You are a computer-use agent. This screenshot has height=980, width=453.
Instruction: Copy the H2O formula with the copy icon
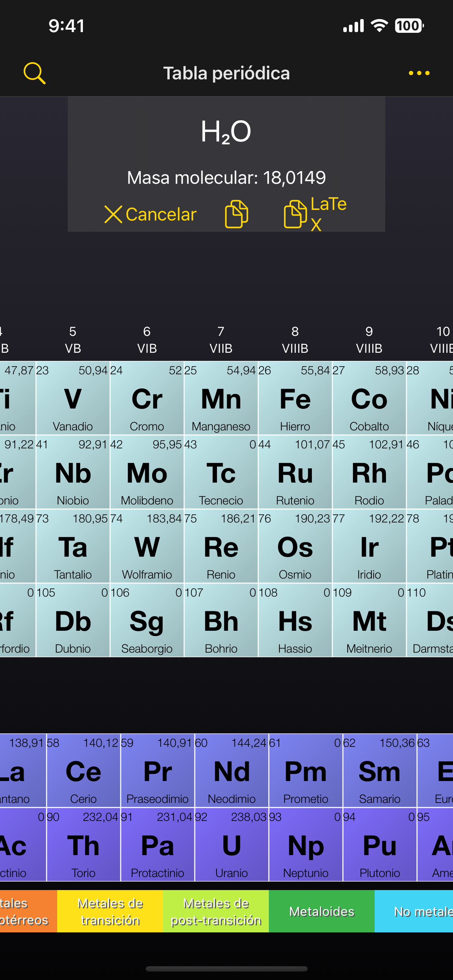pyautogui.click(x=237, y=214)
